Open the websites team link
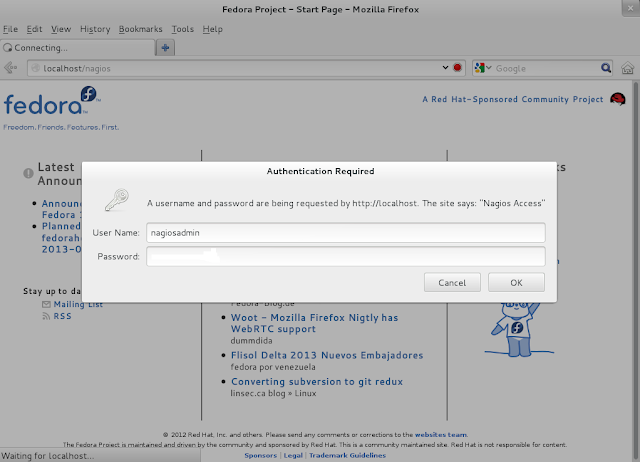640x462 pixels. click(x=441, y=435)
